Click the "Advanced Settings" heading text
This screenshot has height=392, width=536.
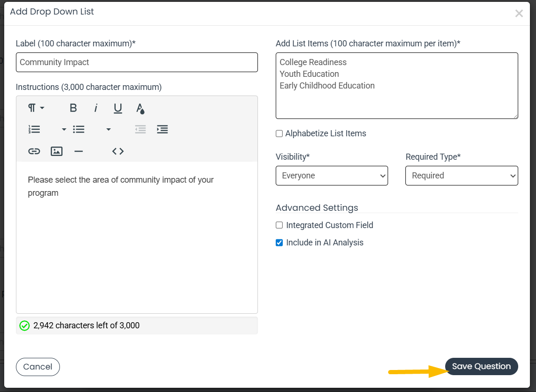click(317, 207)
